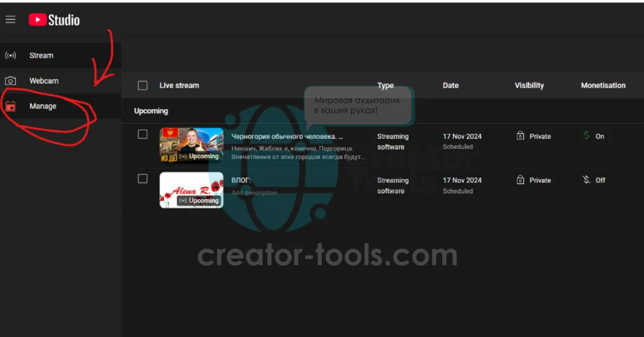
Task: Click the Manage calendar icon
Action: click(11, 106)
